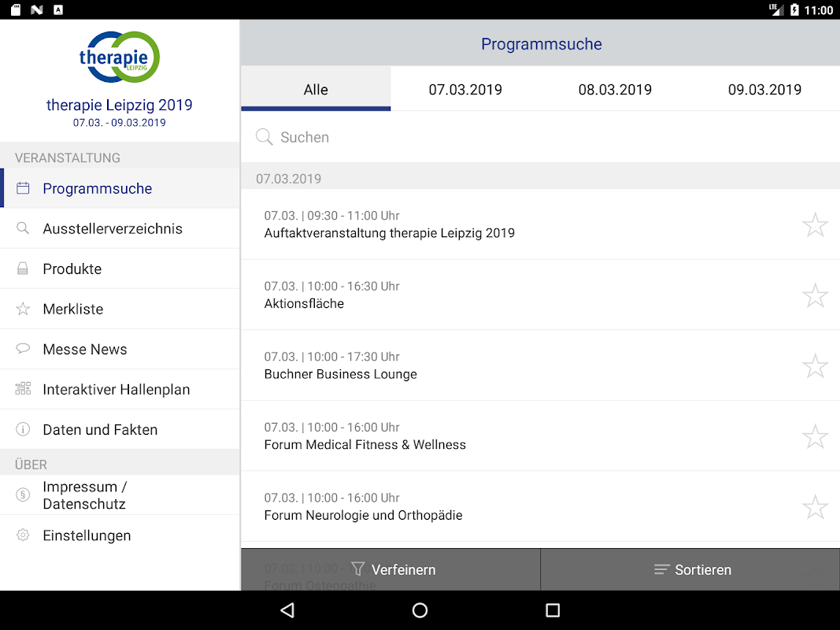
Task: Select the Alle tab
Action: click(316, 89)
